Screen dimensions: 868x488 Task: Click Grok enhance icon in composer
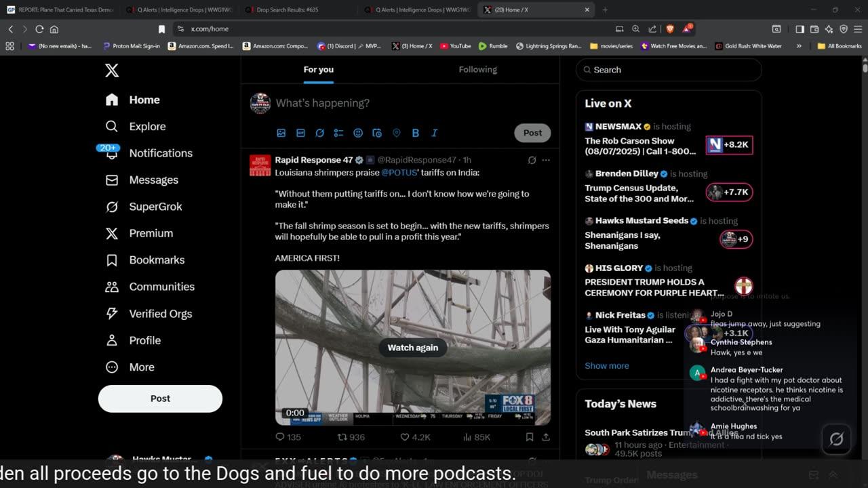(319, 133)
